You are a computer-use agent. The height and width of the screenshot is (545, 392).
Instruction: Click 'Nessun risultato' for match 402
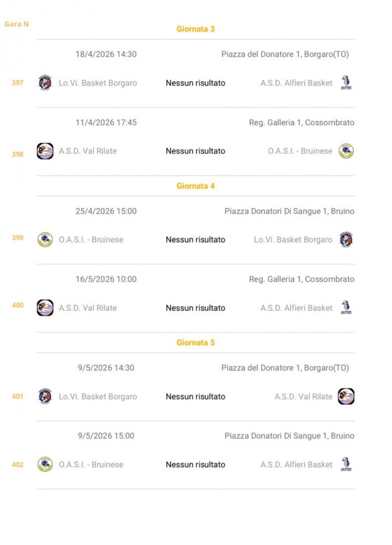(x=195, y=465)
